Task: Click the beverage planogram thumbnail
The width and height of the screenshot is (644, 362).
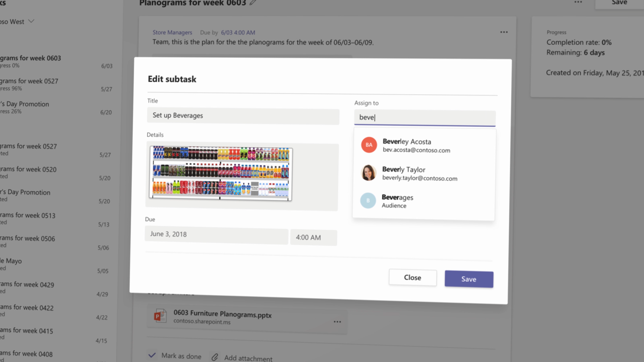Action: coord(221,173)
